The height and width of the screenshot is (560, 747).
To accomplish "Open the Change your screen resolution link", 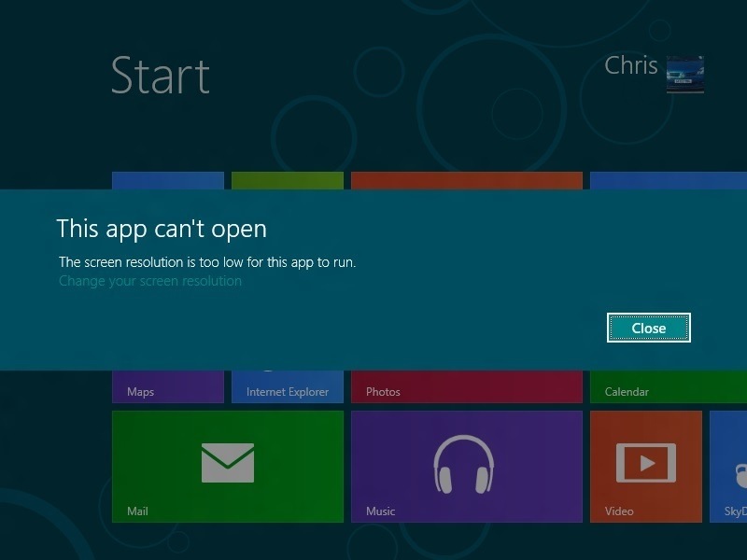I will 150,281.
